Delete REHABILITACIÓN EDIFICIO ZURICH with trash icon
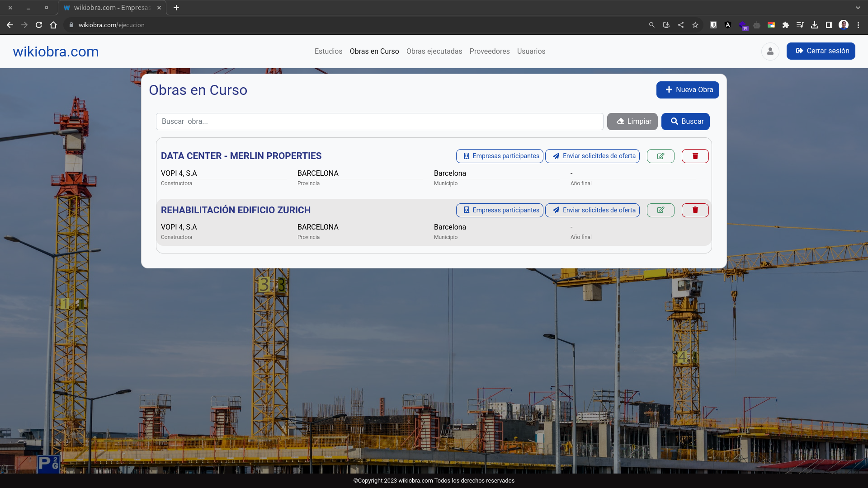This screenshot has width=868, height=488. point(695,210)
